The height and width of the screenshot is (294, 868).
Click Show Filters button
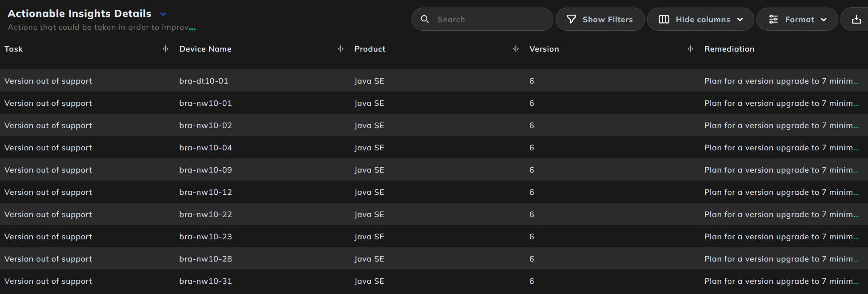(600, 19)
